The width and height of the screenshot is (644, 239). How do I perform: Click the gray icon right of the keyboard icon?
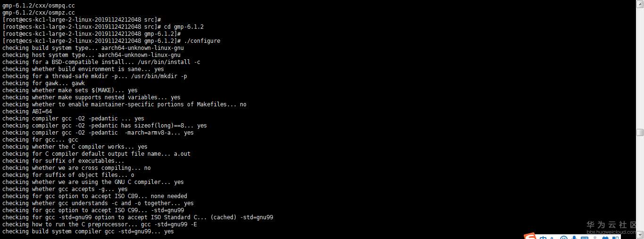595,238
